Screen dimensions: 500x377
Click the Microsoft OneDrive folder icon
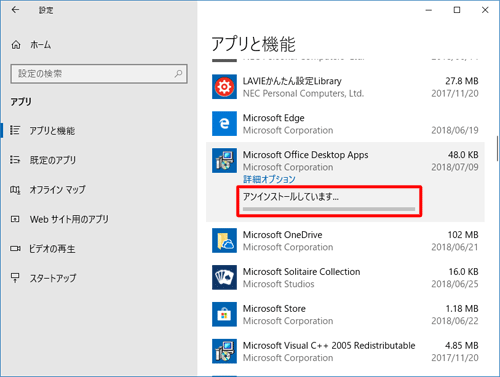[224, 241]
